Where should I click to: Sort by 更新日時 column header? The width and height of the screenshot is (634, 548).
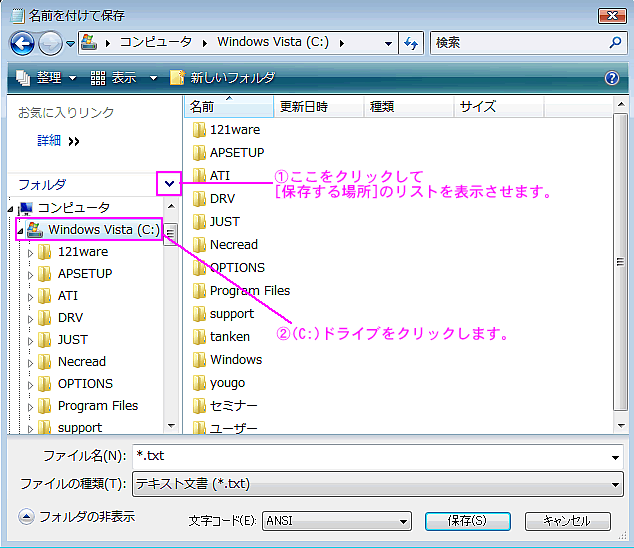point(319,107)
